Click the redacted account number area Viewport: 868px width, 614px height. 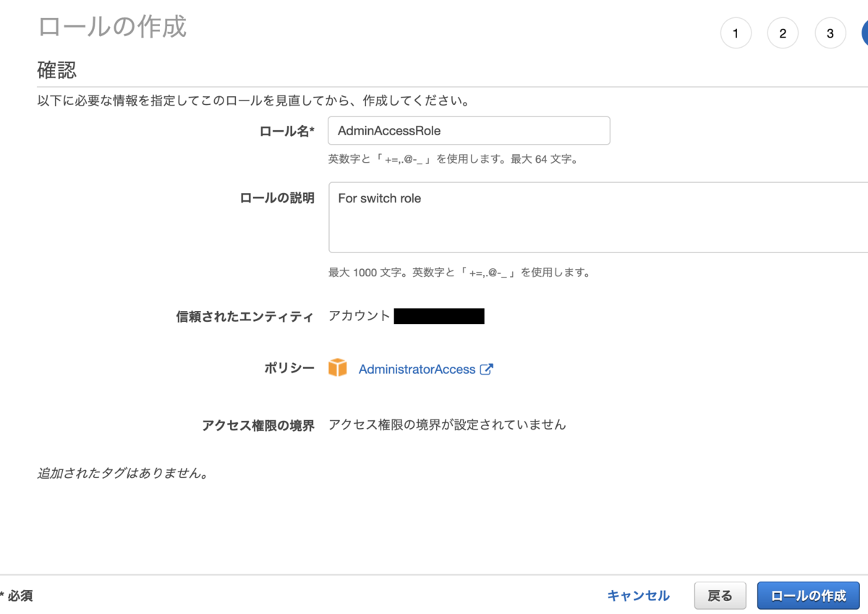click(x=439, y=315)
